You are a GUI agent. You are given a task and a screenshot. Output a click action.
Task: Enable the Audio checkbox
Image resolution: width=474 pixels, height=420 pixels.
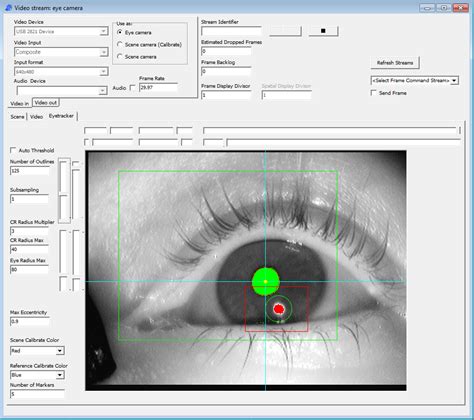pyautogui.click(x=132, y=88)
